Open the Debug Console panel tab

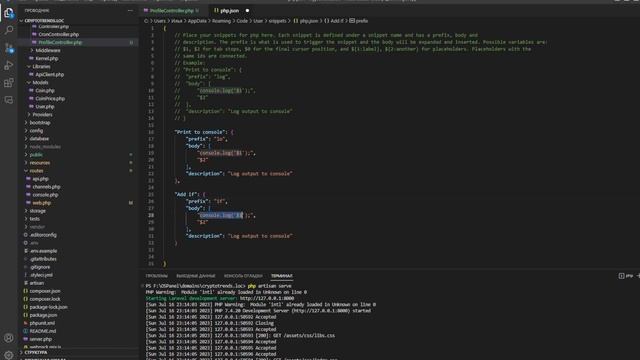243,276
